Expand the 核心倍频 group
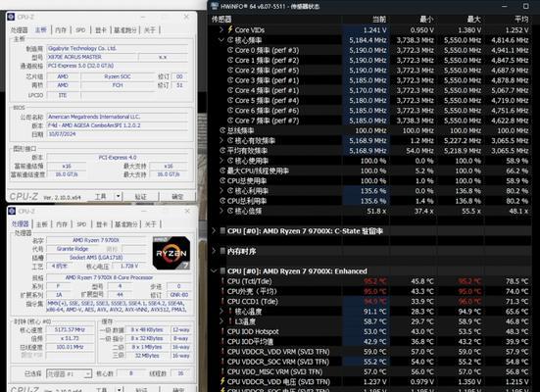The width and height of the screenshot is (540, 392). click(221, 211)
